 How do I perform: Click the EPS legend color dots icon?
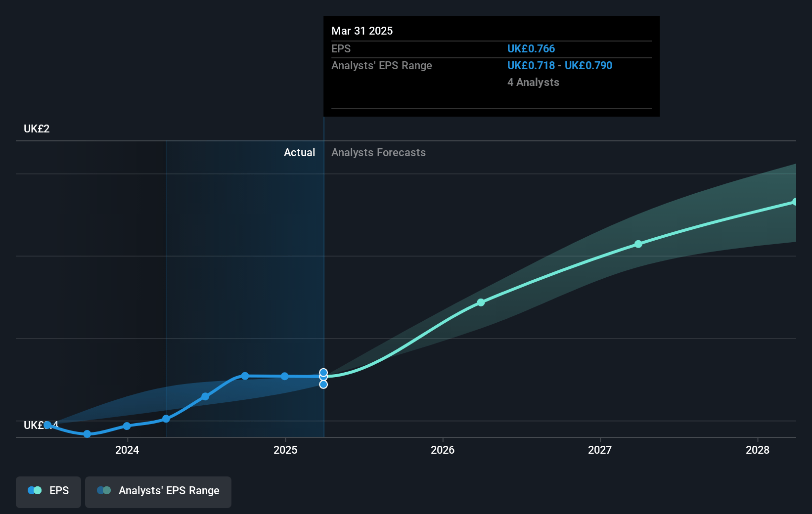(x=35, y=491)
